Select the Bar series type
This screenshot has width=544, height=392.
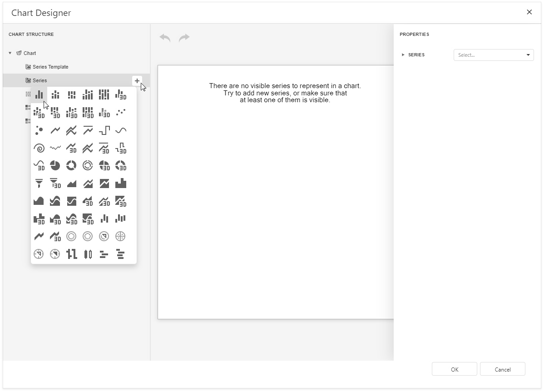tap(39, 94)
